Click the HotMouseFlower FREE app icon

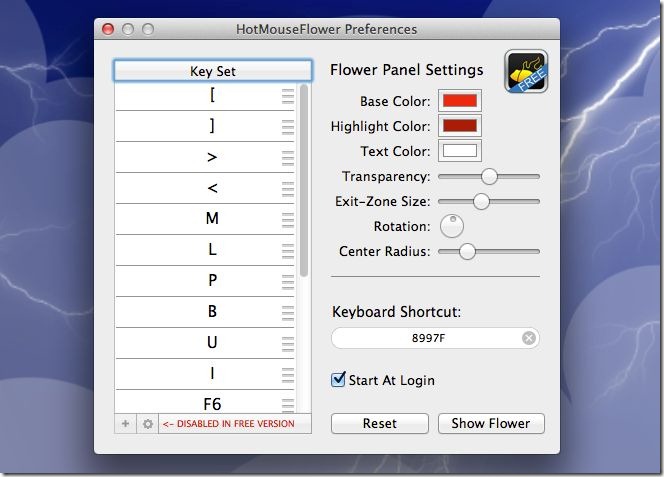click(x=526, y=71)
